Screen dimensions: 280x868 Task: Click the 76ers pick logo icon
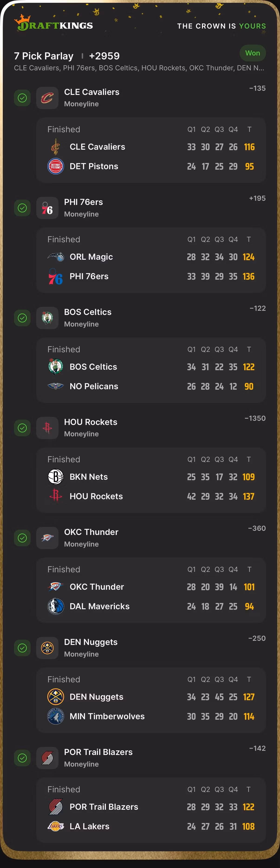47,208
